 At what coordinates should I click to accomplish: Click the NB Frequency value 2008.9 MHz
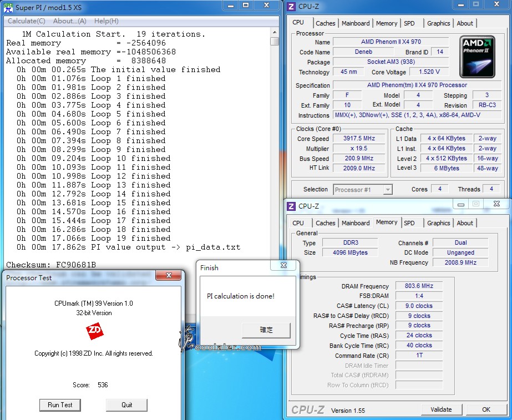click(x=460, y=262)
